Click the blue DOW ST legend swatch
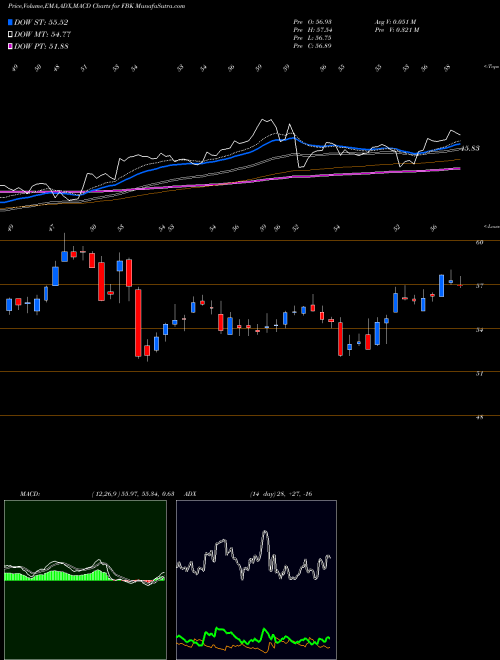 click(x=11, y=22)
